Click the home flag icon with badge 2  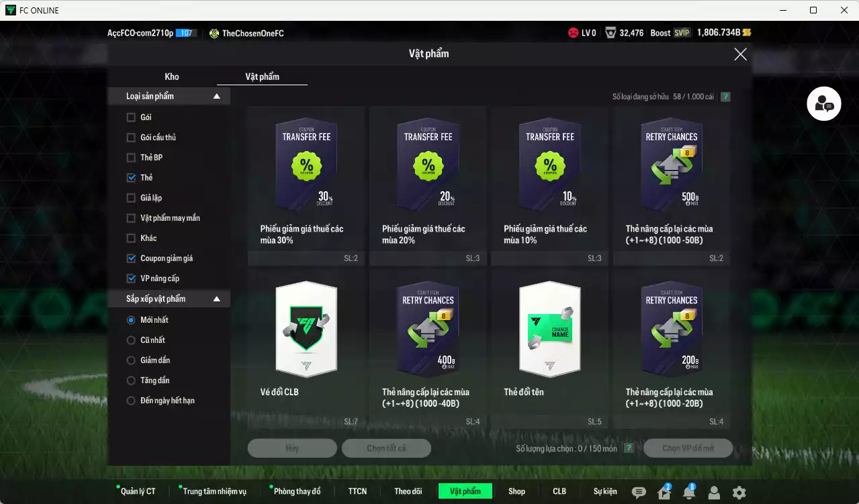[664, 493]
